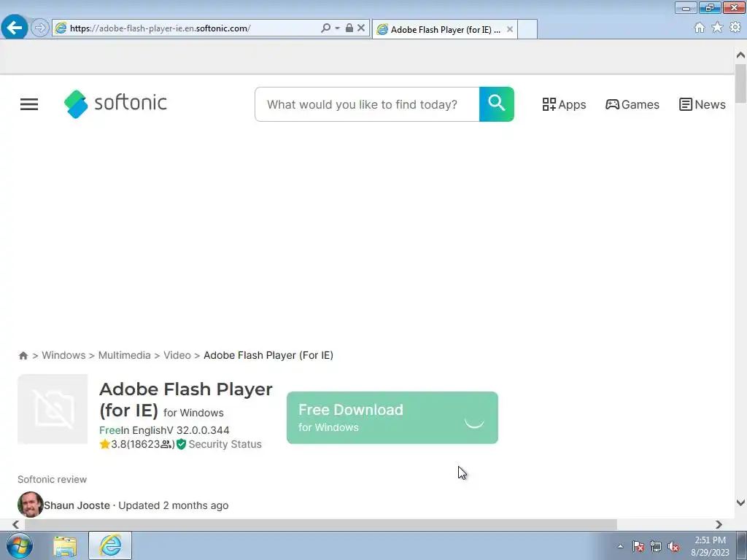This screenshot has height=560, width=747.
Task: Click the browser Home icon
Action: click(700, 28)
